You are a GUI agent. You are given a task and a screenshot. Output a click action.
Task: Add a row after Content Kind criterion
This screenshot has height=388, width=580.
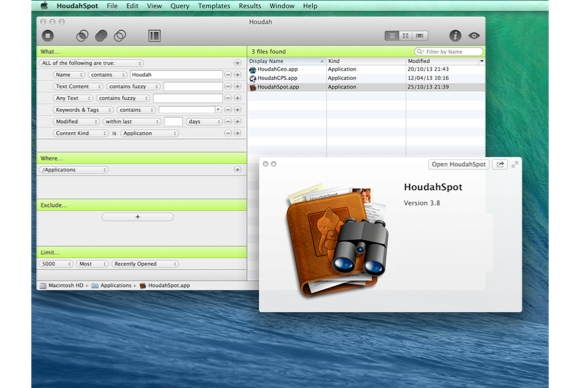[x=237, y=133]
